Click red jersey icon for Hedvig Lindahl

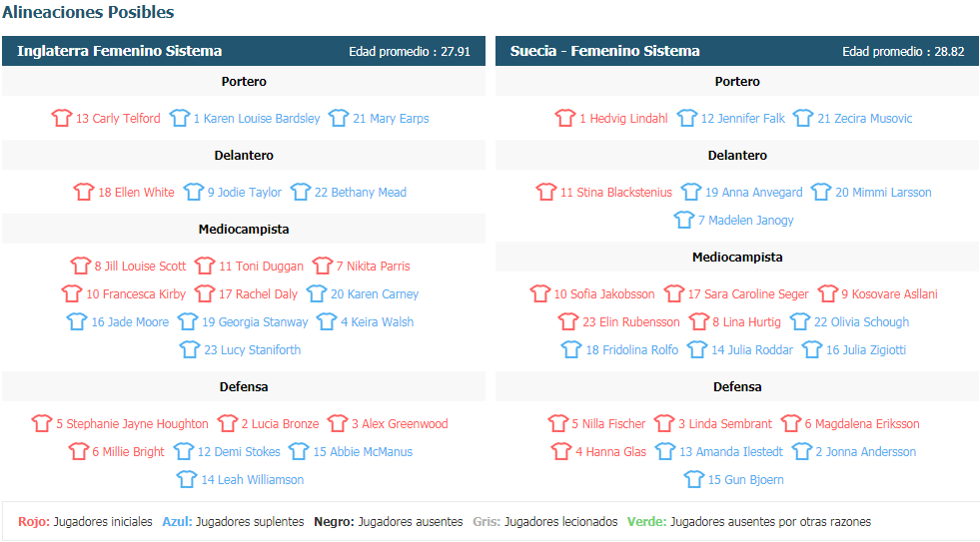[565, 118]
